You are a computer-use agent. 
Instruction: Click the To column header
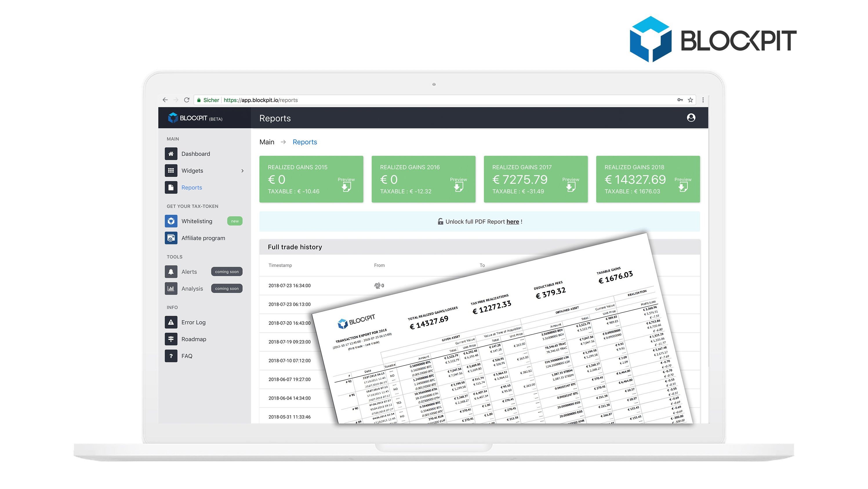482,266
